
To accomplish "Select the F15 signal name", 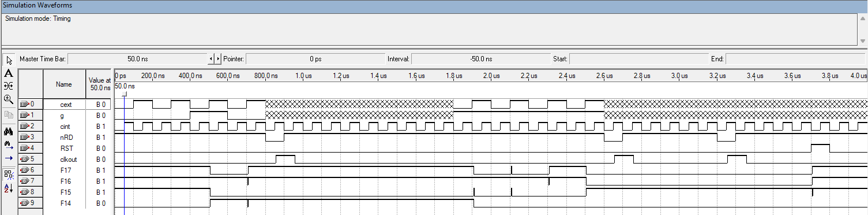I will (x=65, y=192).
